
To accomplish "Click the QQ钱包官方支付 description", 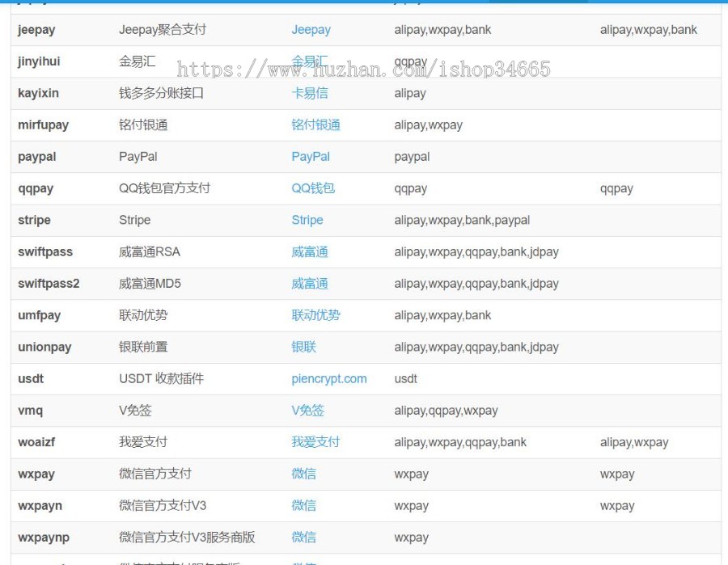I will point(164,188).
